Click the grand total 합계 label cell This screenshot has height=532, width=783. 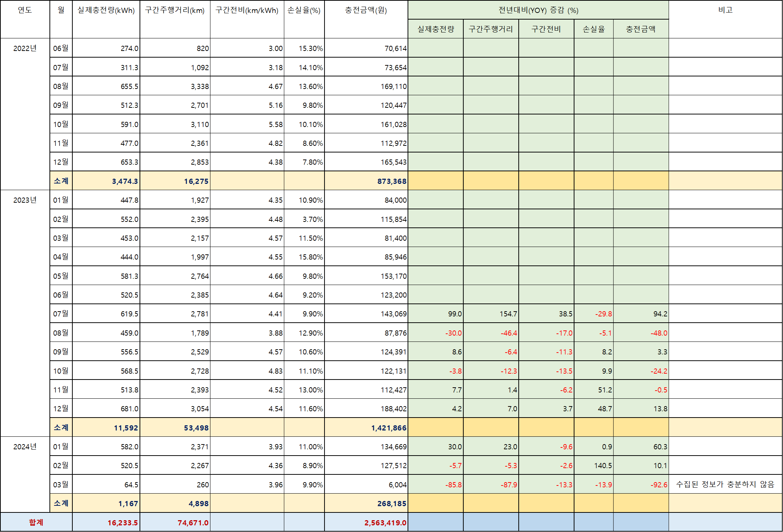36,522
